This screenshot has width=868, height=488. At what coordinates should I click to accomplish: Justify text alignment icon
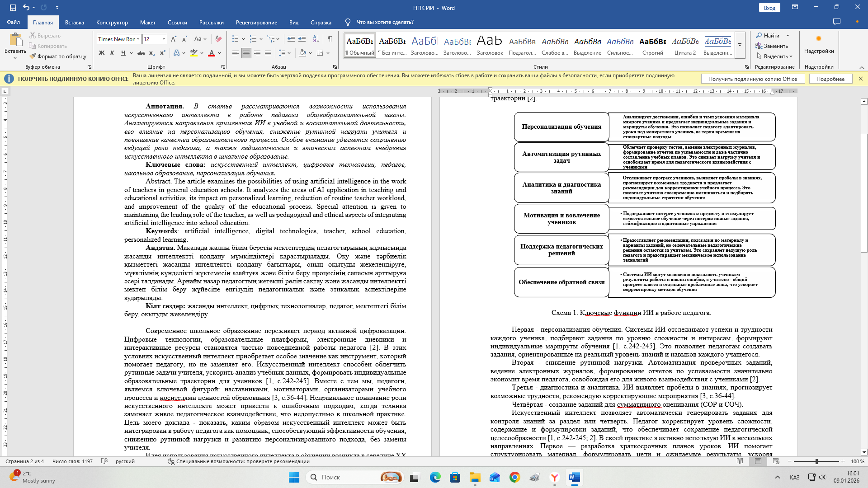[268, 53]
